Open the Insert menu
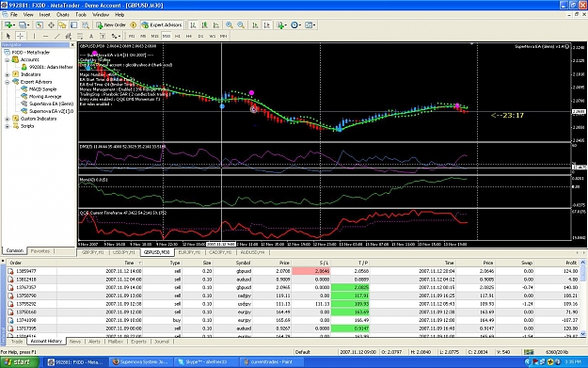 [x=44, y=15]
